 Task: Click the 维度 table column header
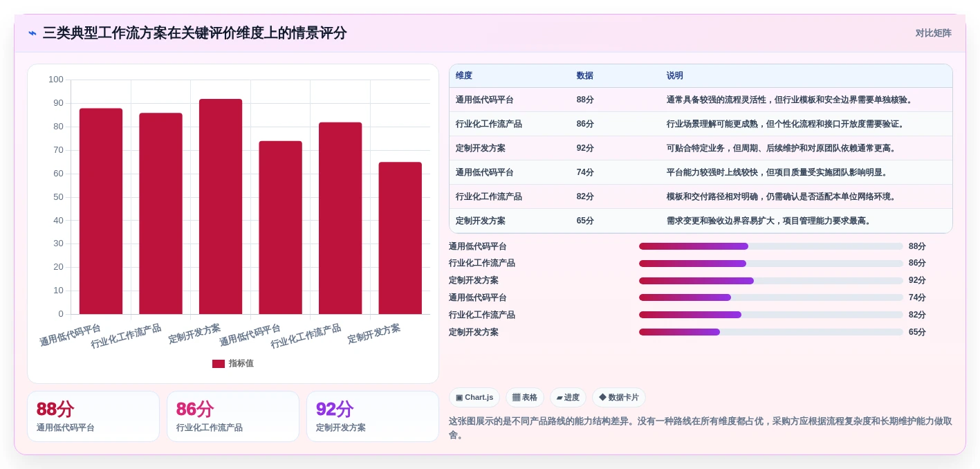click(464, 76)
